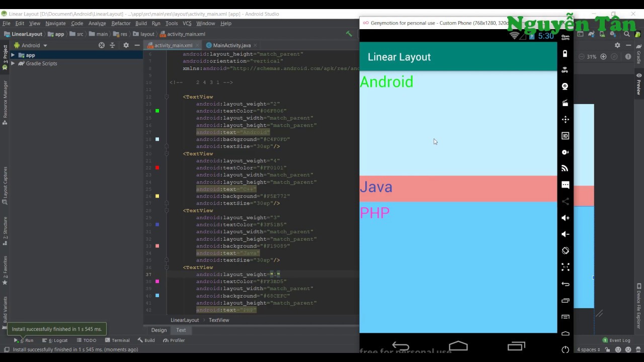Image resolution: width=644 pixels, height=362 pixels.
Task: Switch to MainActivity.java tab
Action: click(231, 45)
